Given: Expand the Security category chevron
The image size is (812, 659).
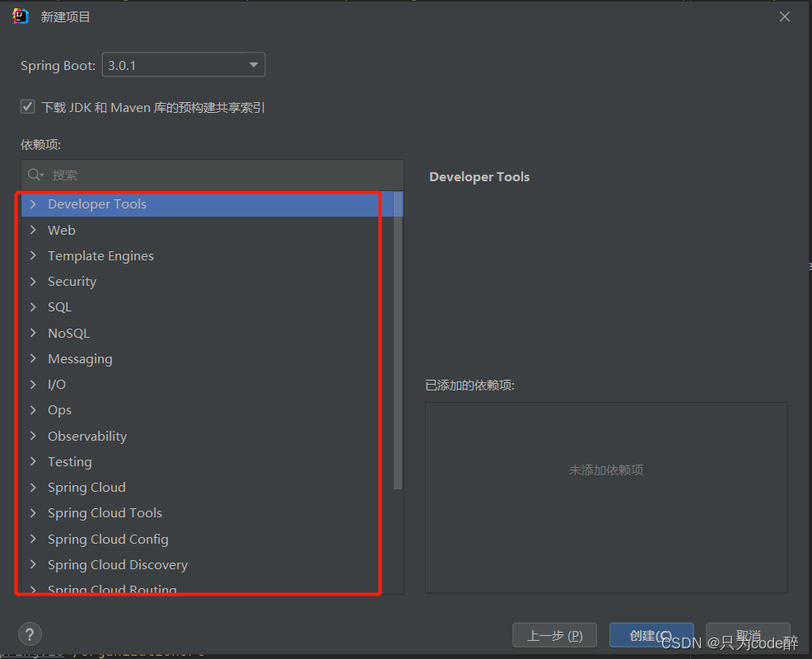Looking at the screenshot, I should (33, 282).
